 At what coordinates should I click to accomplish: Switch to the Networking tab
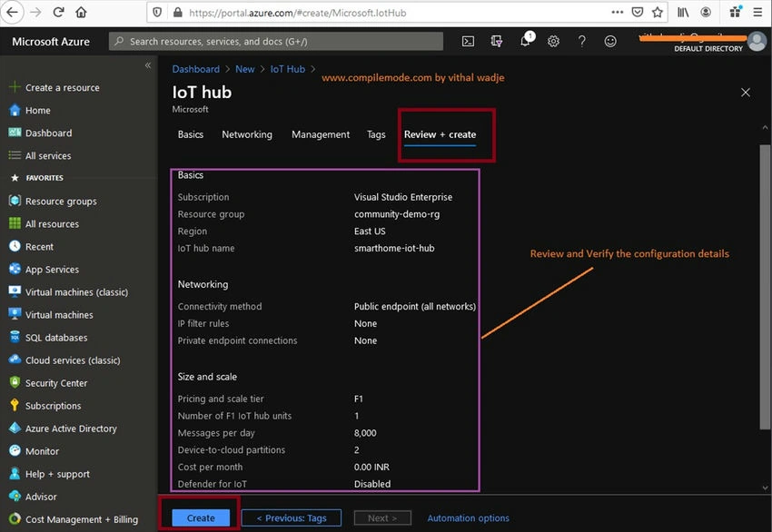[x=247, y=134]
